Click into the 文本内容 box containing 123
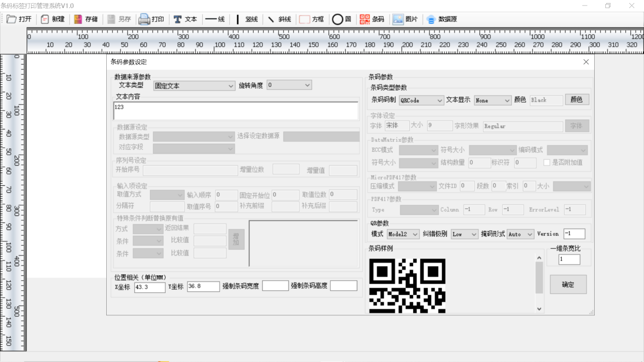644x362 pixels. coord(236,111)
